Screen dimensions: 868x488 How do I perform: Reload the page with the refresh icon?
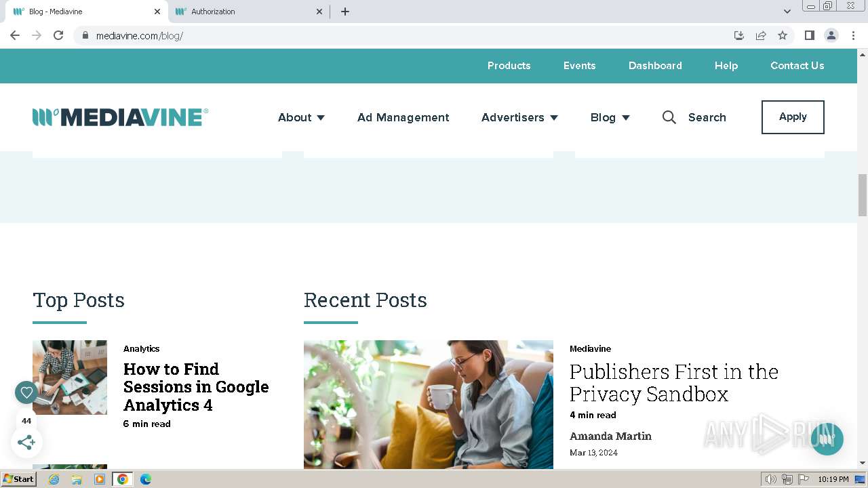58,35
